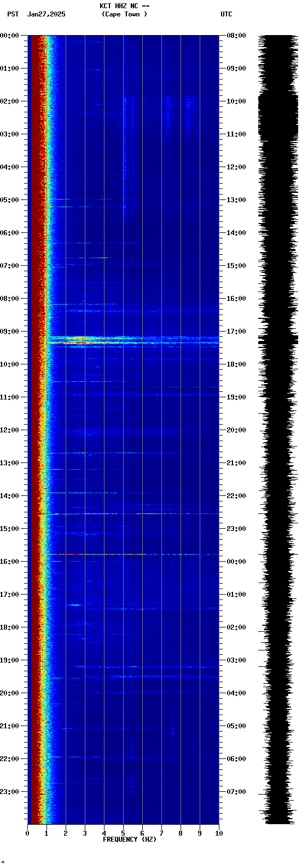Click the '21:00' PST time label
The image size is (302, 868).
[x=9, y=726]
